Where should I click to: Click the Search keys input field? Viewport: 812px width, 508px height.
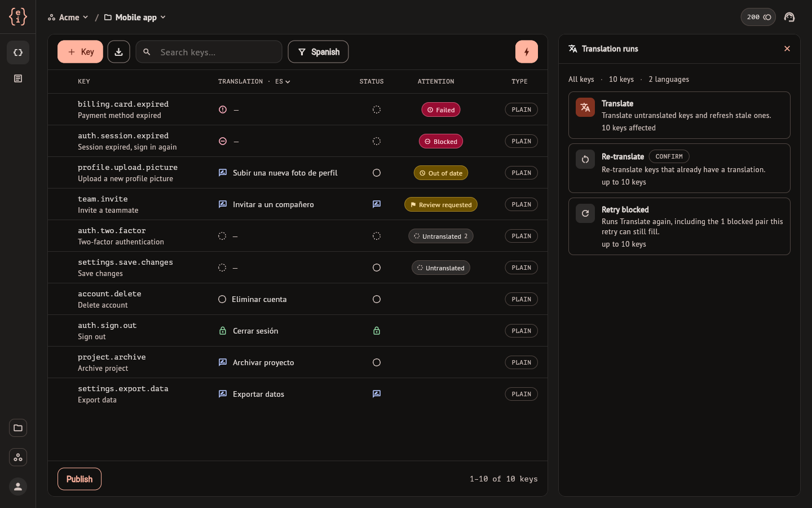click(209, 52)
